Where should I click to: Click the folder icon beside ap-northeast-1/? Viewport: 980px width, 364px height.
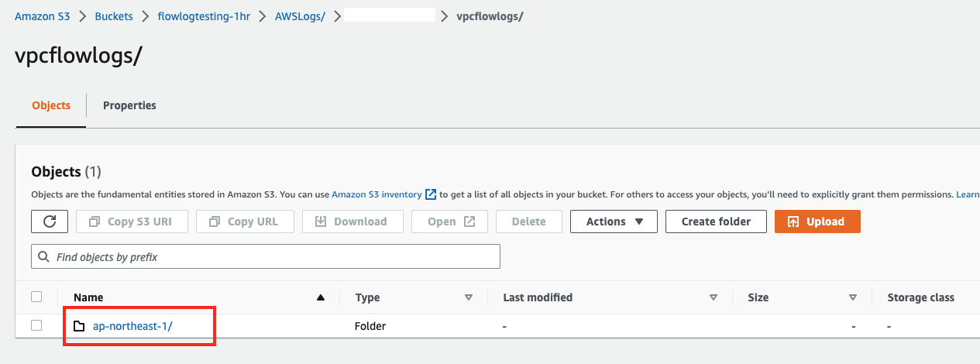pos(79,326)
